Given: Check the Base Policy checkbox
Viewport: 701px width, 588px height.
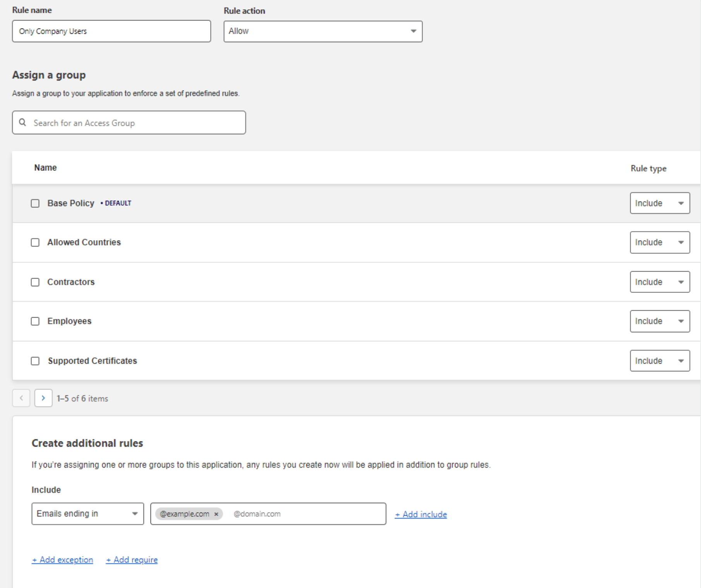Looking at the screenshot, I should click(35, 203).
